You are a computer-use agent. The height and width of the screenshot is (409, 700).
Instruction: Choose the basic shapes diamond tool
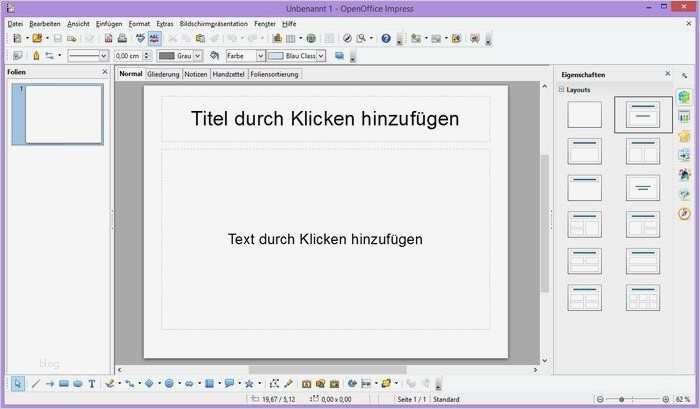[x=149, y=384]
